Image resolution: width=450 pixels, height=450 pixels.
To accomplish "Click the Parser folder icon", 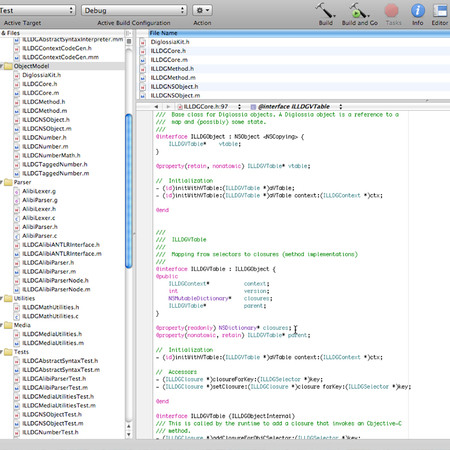I will (8, 182).
